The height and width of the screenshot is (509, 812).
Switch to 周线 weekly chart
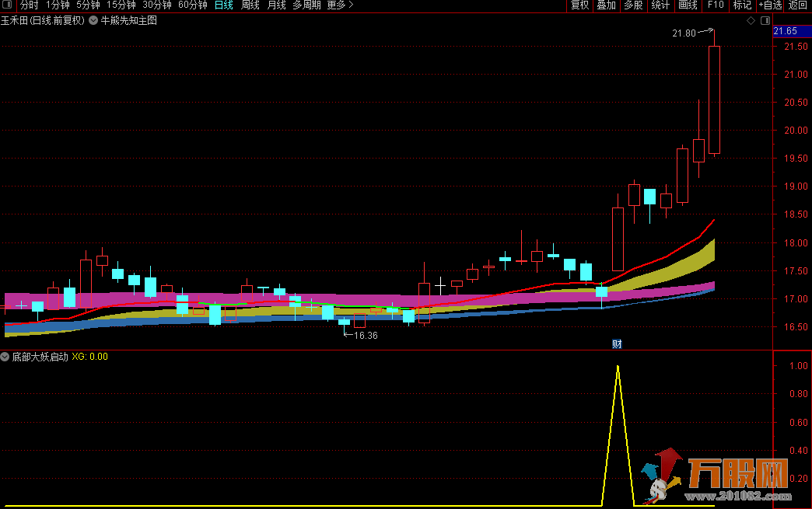coord(250,5)
